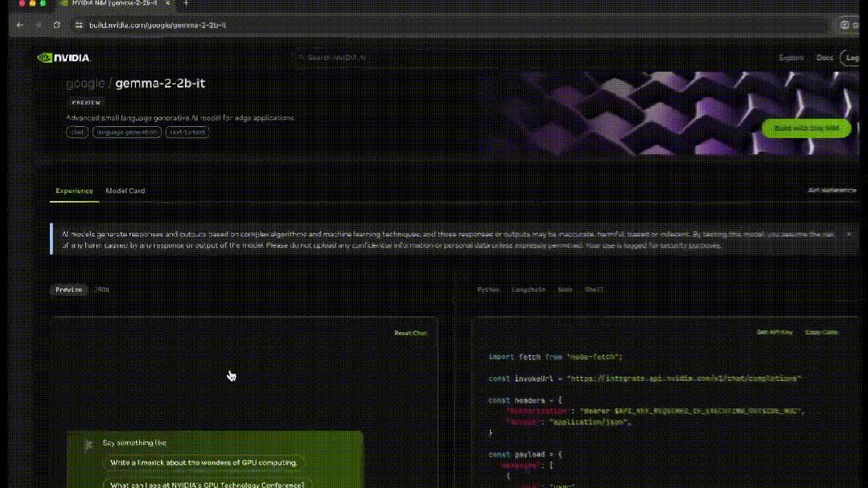The height and width of the screenshot is (488, 868).
Task: Click the browser profile icon at toolbar right
Action: [844, 25]
